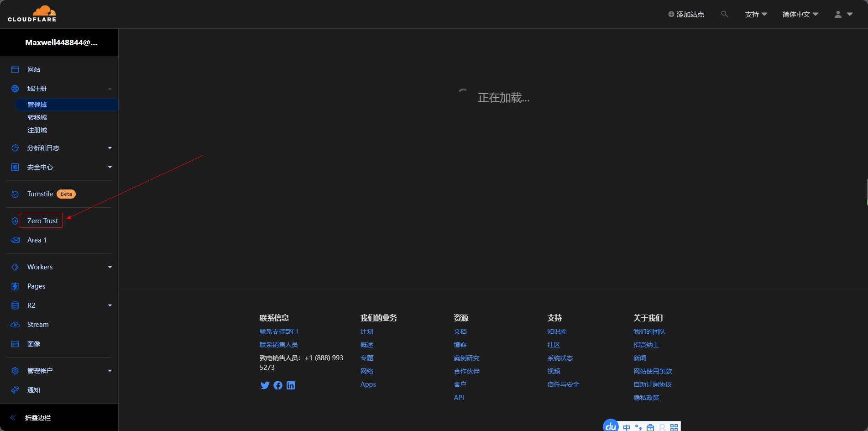The height and width of the screenshot is (431, 868).
Task: Click the Cloudflare logo
Action: coord(32,14)
